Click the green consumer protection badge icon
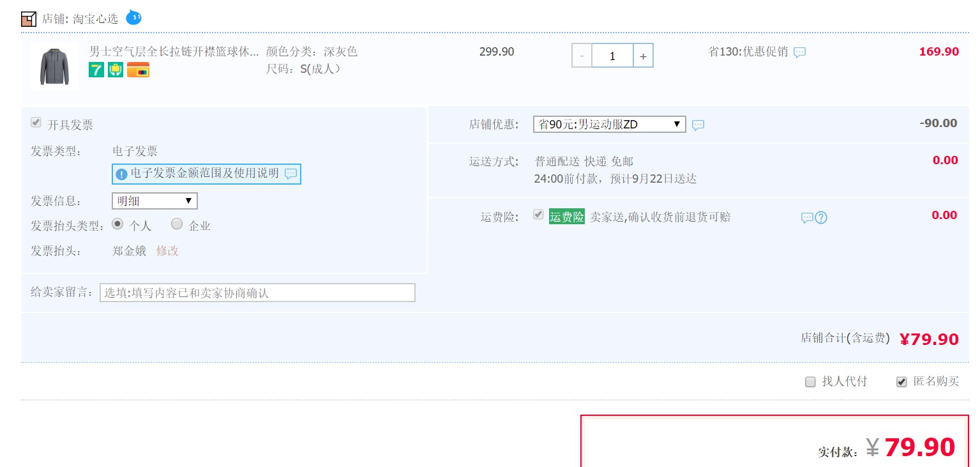Image resolution: width=980 pixels, height=467 pixels. (116, 70)
